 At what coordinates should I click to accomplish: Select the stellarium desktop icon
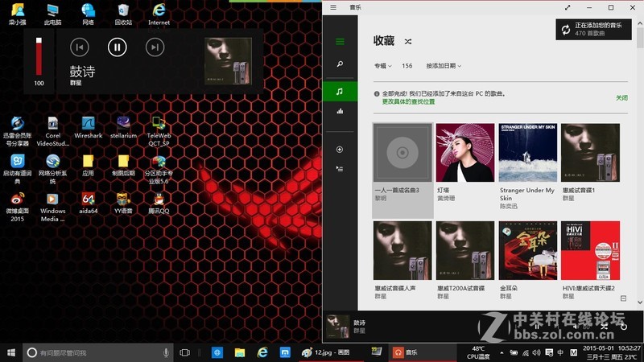click(x=123, y=127)
